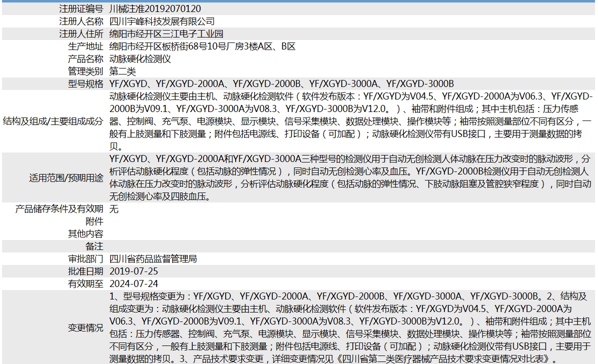Image resolution: width=598 pixels, height=364 pixels.
Task: Select address 绵阳市经开区三江电子工业园
Action: (x=166, y=34)
